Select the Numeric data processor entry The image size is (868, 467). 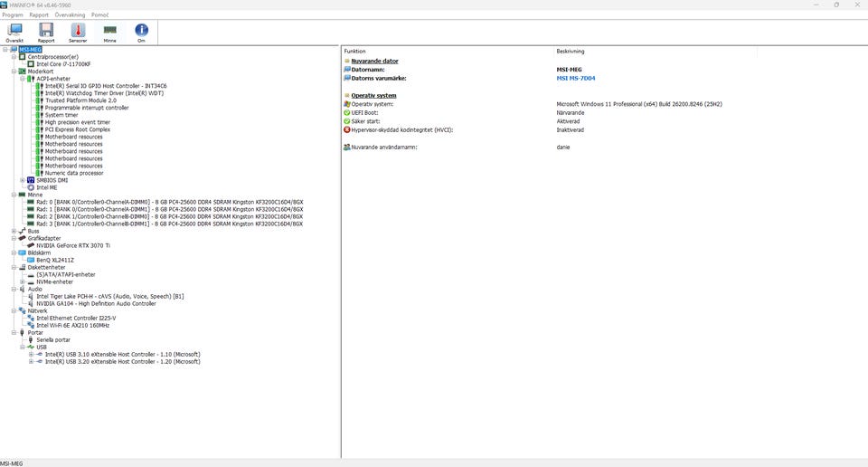pyautogui.click(x=74, y=173)
